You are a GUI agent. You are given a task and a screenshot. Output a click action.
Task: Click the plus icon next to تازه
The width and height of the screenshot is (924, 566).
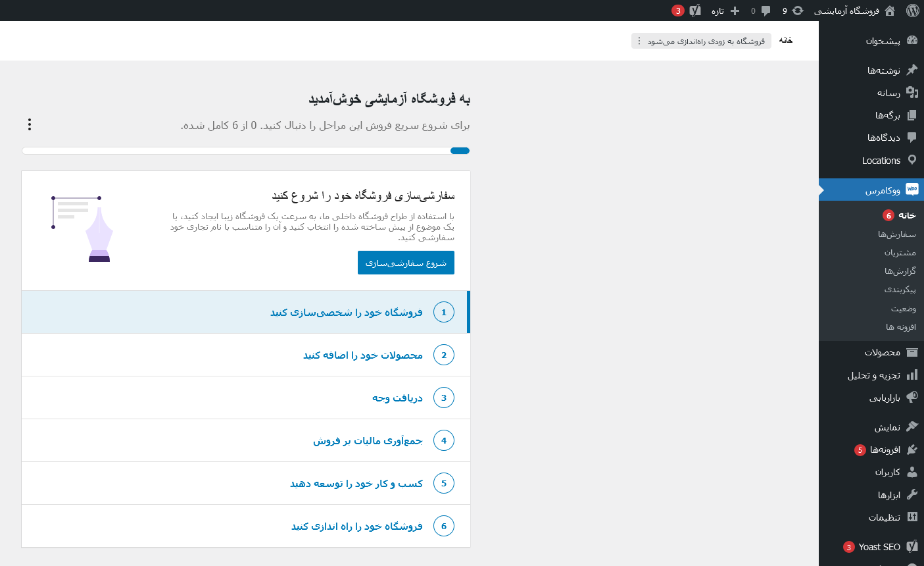point(735,11)
